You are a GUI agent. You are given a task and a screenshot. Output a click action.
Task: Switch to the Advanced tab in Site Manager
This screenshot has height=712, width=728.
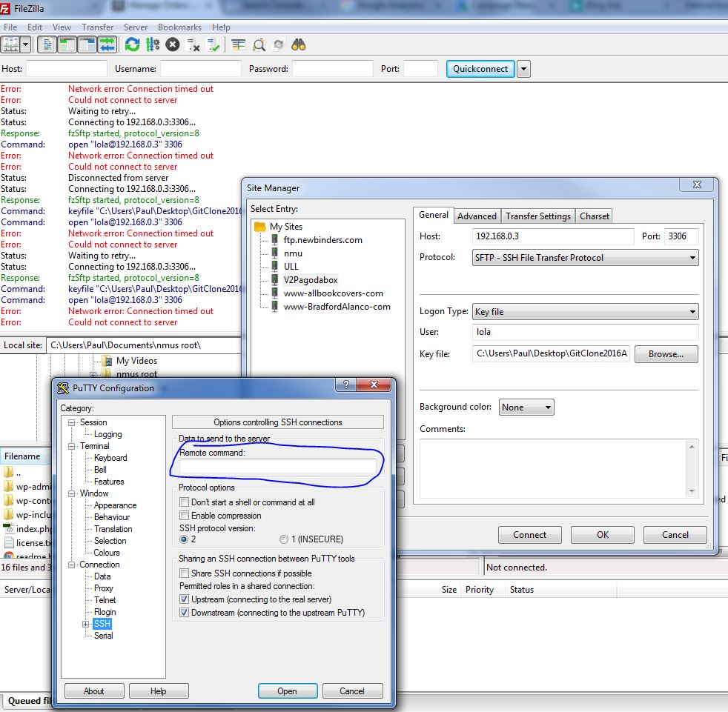point(477,216)
